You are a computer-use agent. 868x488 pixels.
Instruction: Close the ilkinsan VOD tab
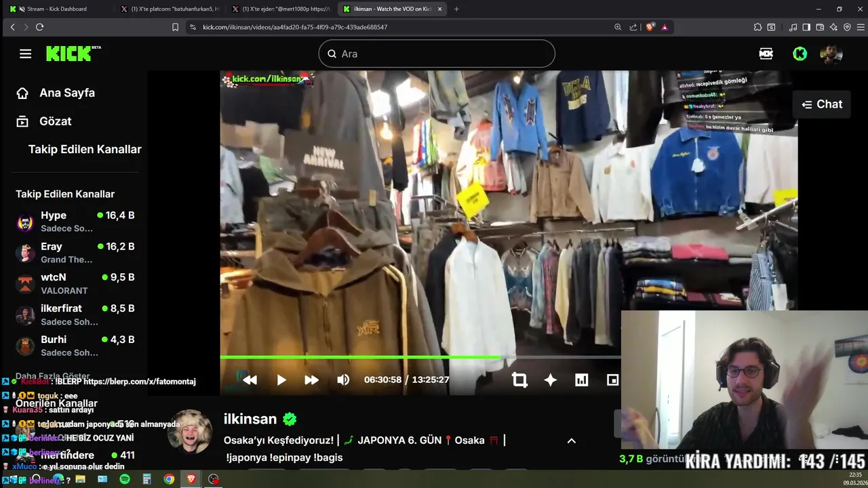(439, 9)
